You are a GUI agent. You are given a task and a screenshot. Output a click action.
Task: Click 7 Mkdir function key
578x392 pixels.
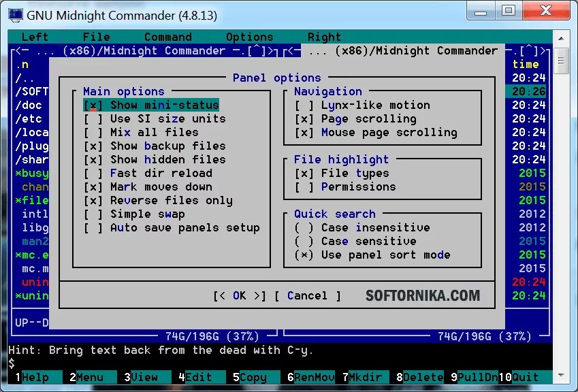coord(365,377)
